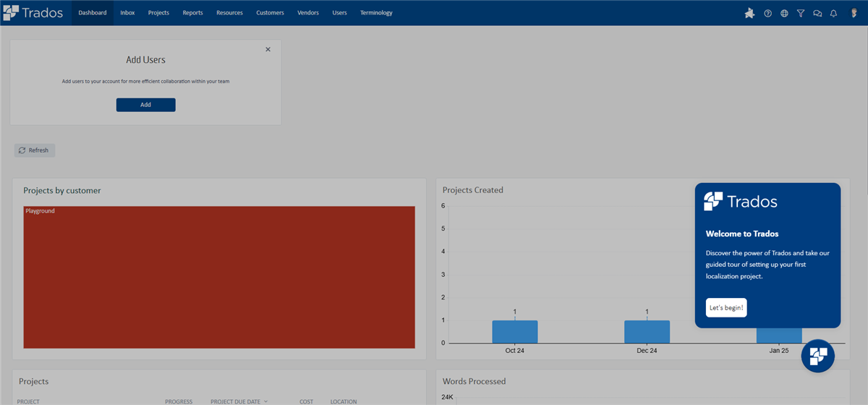Go to the Inbox tab

[127, 13]
